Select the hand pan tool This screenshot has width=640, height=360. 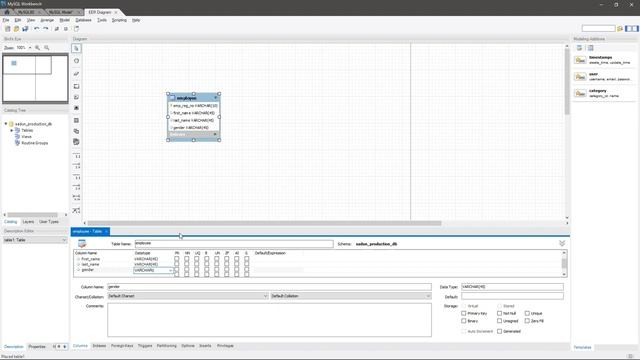pos(76,61)
